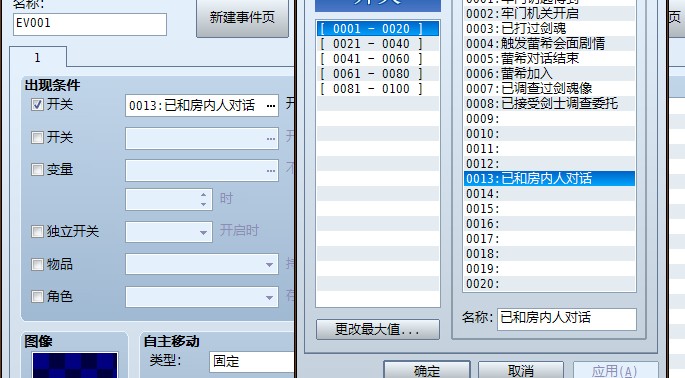Enable the 物品 condition checkbox
685x378 pixels.
click(x=38, y=264)
